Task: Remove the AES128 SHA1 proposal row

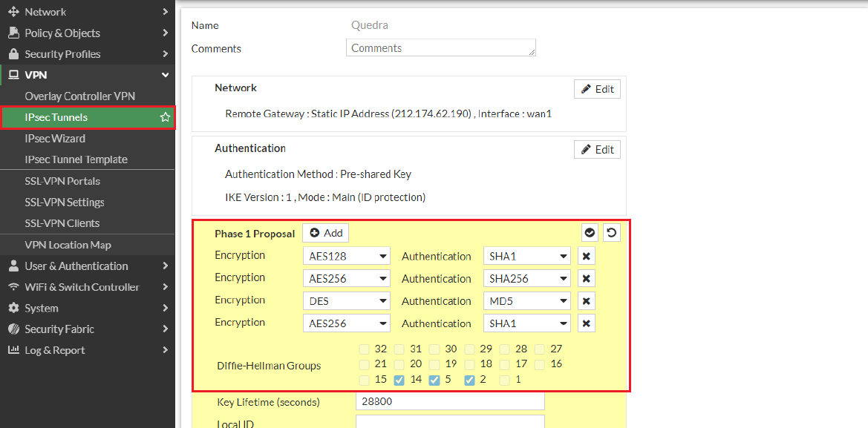Action: point(587,257)
